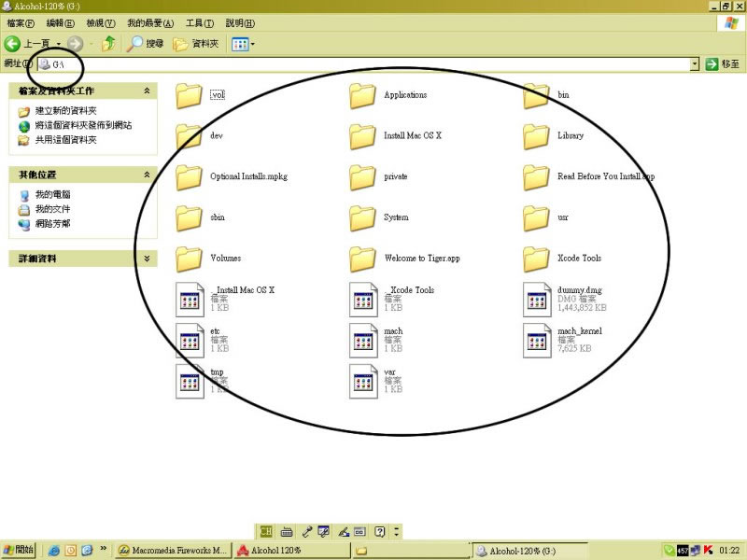Select the bin folder icon
Viewport: 747px width, 560px height.
[536, 95]
